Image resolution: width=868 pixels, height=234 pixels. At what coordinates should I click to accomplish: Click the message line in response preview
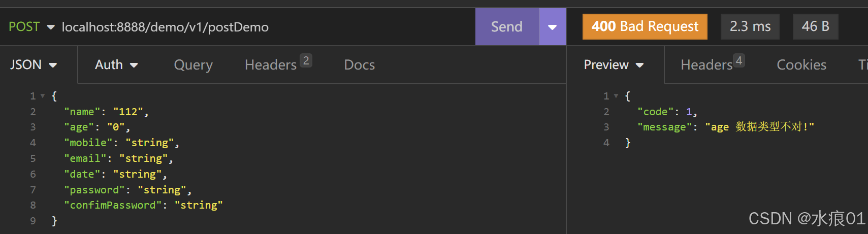click(x=726, y=127)
